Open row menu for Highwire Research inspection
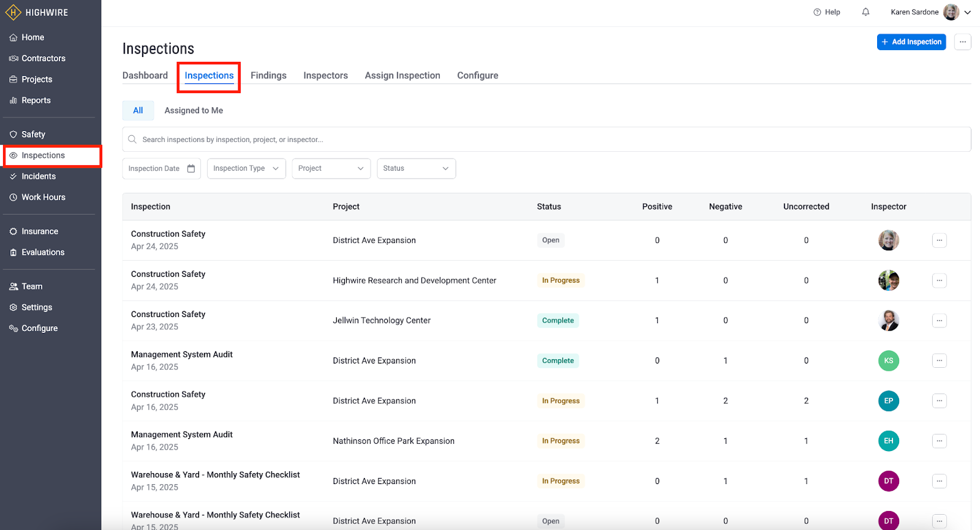The width and height of the screenshot is (980, 530). 939,280
